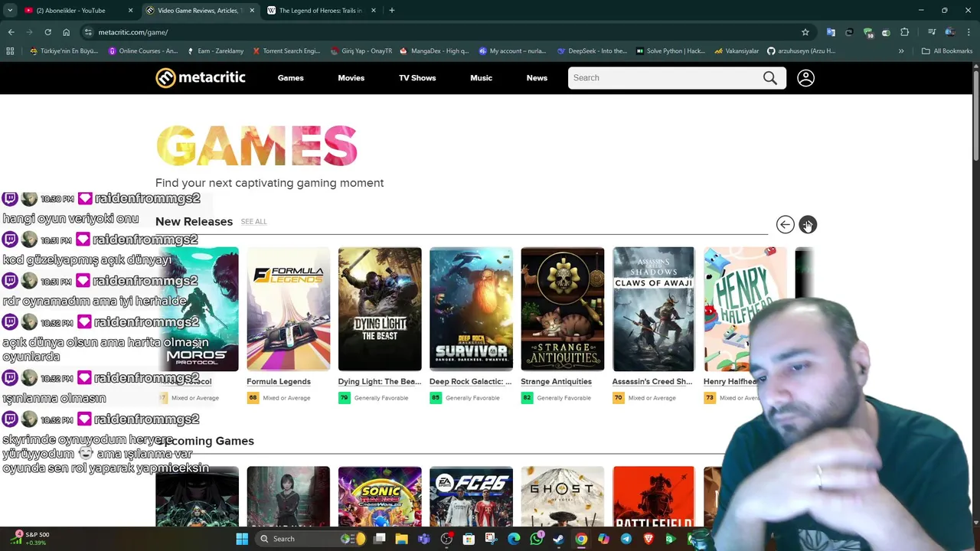Click the Strange Antiquities cover image
The width and height of the screenshot is (980, 551).
click(562, 309)
